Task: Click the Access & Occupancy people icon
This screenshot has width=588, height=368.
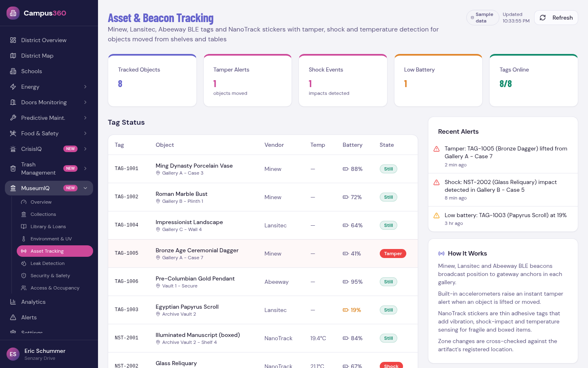Action: coord(24,288)
